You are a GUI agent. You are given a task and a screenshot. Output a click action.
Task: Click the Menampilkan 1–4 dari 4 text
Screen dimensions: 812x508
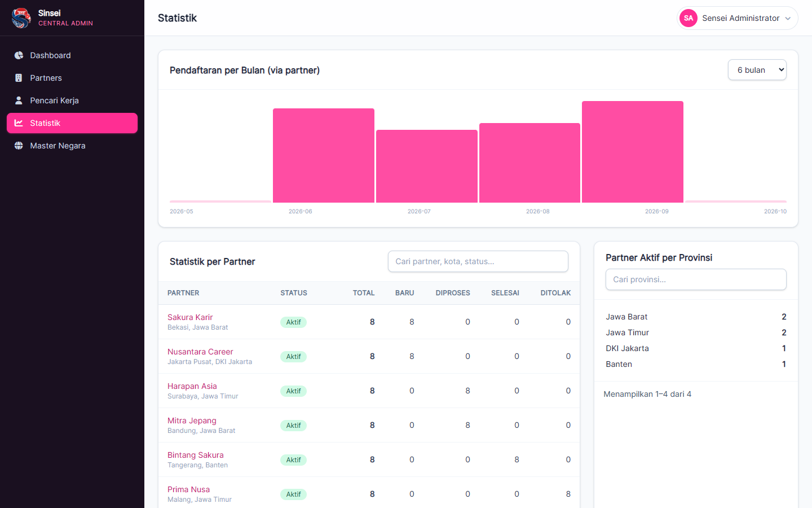point(647,394)
